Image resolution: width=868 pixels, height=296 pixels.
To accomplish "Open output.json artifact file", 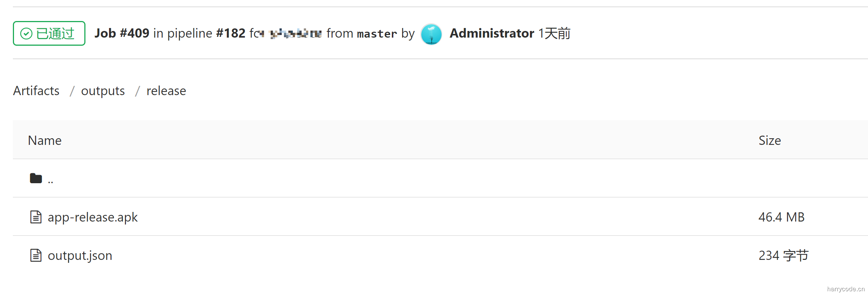I will coord(80,255).
